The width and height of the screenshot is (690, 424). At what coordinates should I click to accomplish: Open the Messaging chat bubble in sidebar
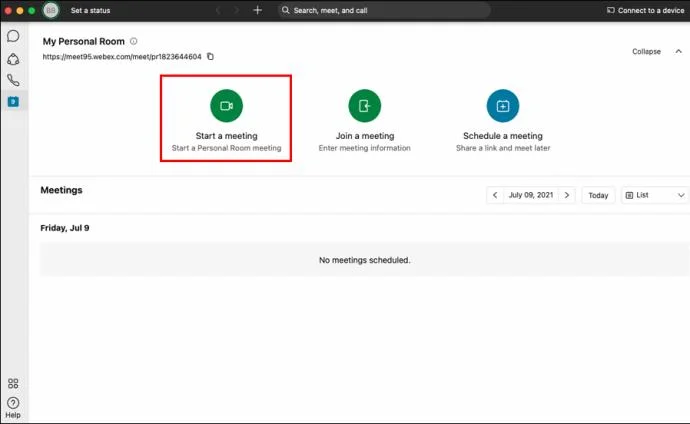(13, 36)
